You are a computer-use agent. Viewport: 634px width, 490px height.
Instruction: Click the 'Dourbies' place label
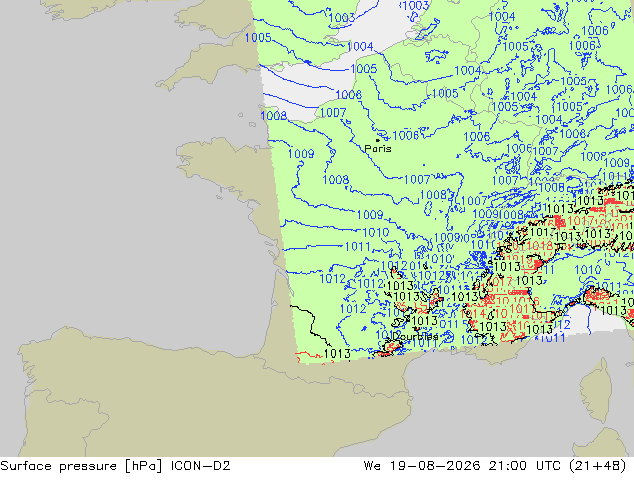click(415, 336)
